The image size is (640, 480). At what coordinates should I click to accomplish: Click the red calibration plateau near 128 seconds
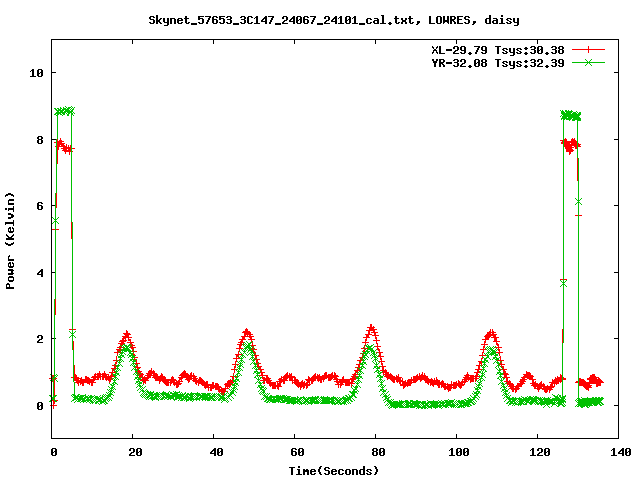pyautogui.click(x=570, y=146)
